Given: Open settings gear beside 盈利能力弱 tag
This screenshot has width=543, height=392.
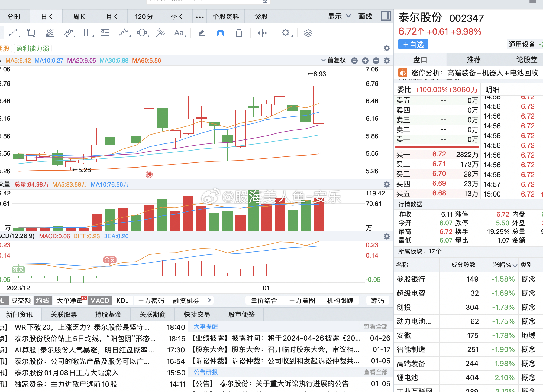Looking at the screenshot, I should (x=387, y=48).
